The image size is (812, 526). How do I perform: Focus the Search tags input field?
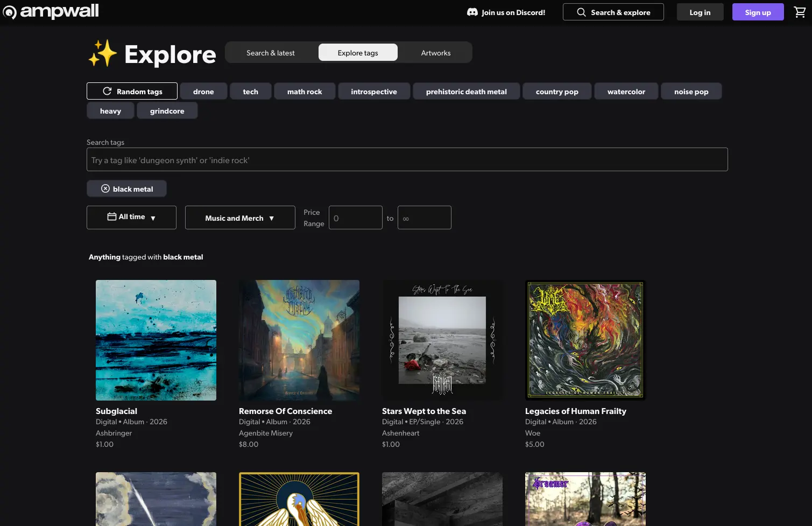[407, 160]
